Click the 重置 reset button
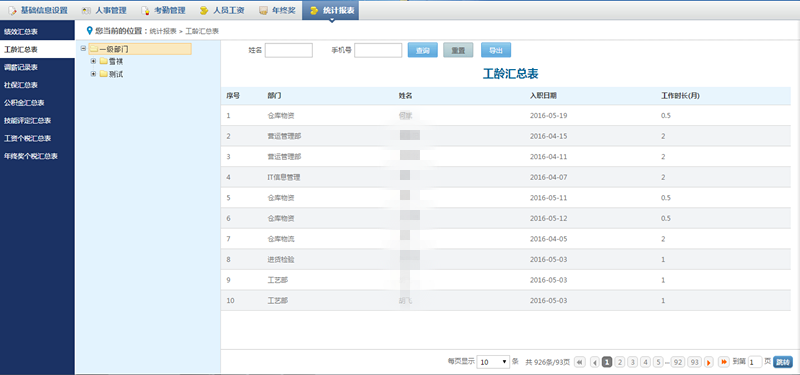 (x=458, y=51)
